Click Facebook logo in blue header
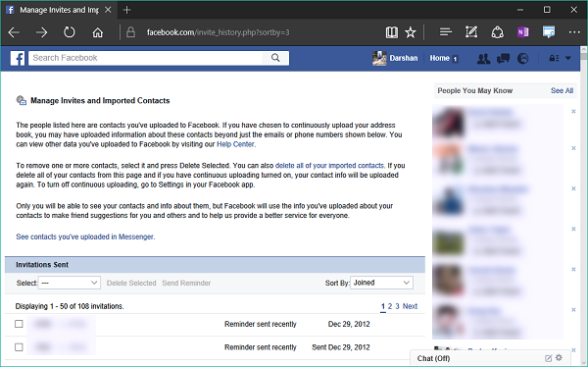This screenshot has width=588, height=367. [x=18, y=58]
